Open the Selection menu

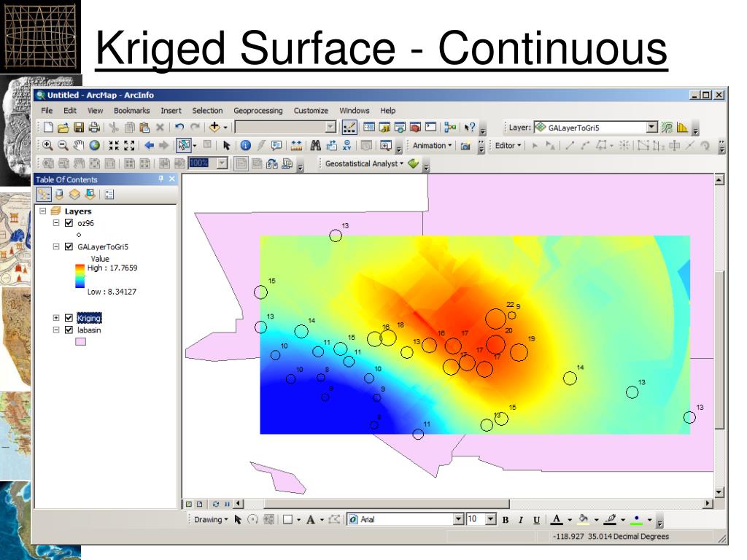[x=207, y=111]
